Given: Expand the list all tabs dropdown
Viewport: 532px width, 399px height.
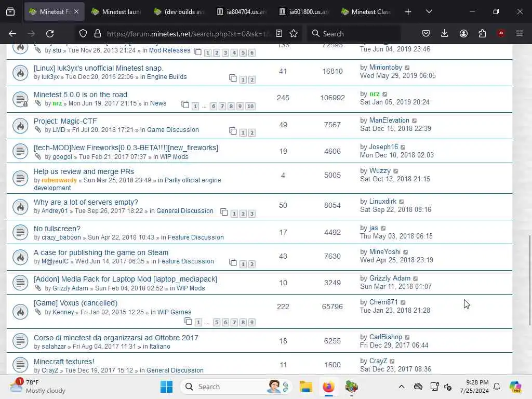Looking at the screenshot, I should [429, 11].
